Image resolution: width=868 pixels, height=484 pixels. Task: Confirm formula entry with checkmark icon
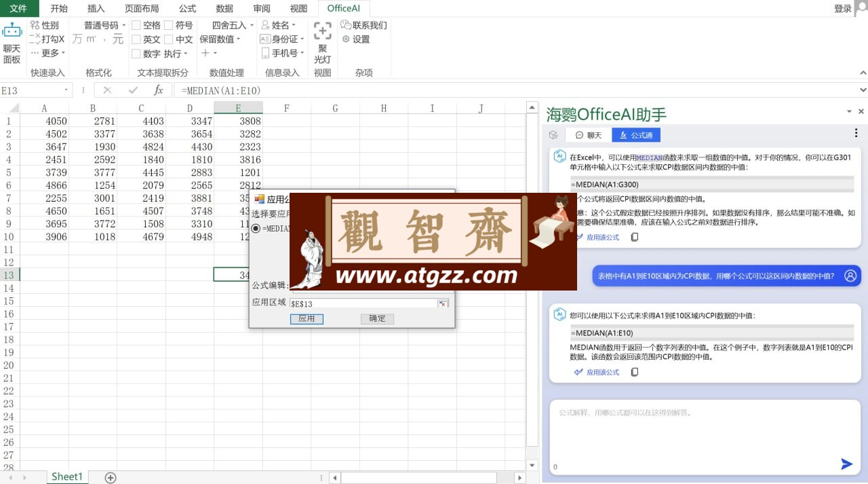[133, 90]
